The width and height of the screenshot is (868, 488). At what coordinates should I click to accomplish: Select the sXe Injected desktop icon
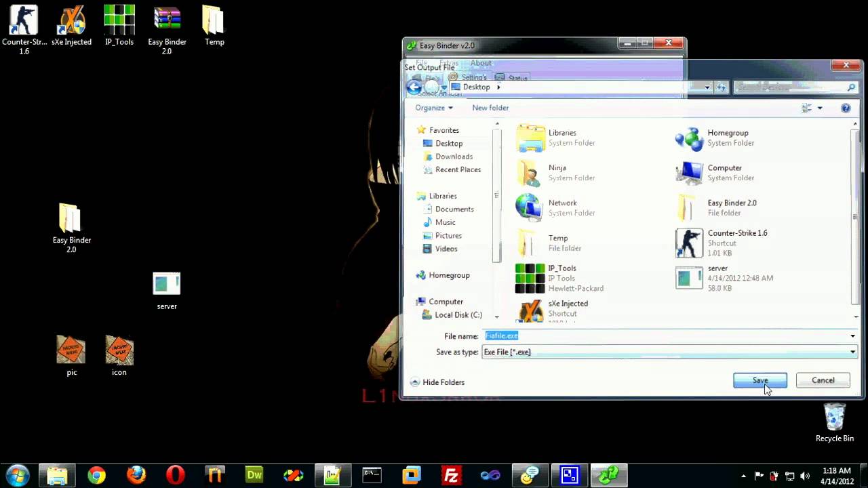pyautogui.click(x=71, y=26)
